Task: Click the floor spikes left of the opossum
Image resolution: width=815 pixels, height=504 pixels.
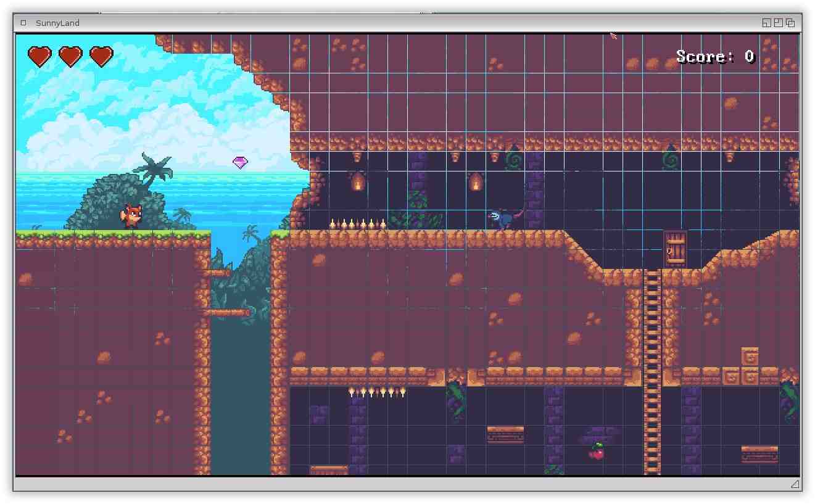Action: point(358,224)
